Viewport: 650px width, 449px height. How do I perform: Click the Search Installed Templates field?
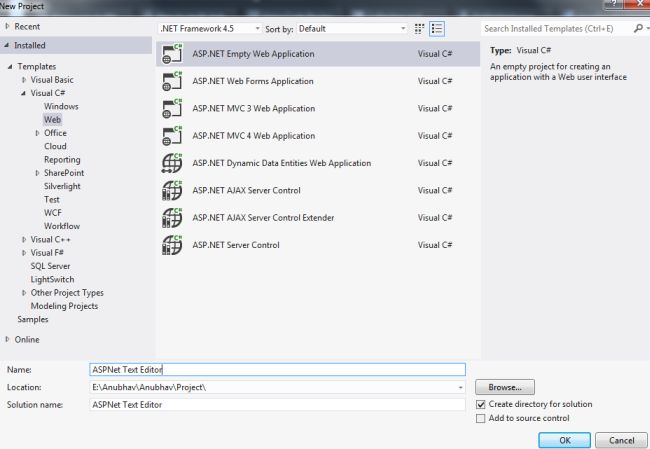pos(556,29)
